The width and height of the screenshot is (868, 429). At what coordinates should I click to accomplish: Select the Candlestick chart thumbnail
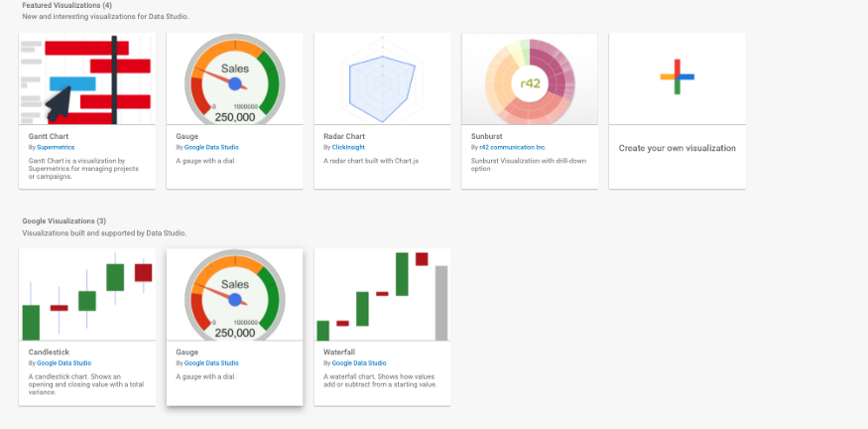pos(86,294)
